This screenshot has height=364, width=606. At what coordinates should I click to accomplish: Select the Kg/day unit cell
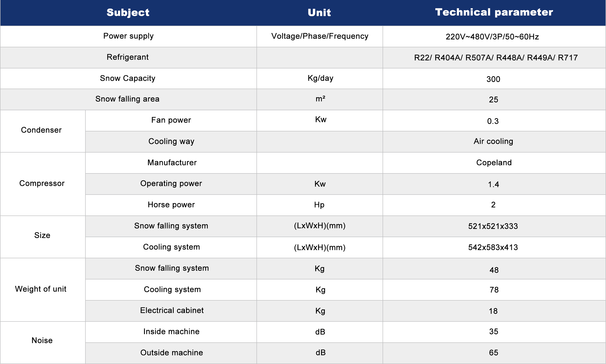[320, 78]
